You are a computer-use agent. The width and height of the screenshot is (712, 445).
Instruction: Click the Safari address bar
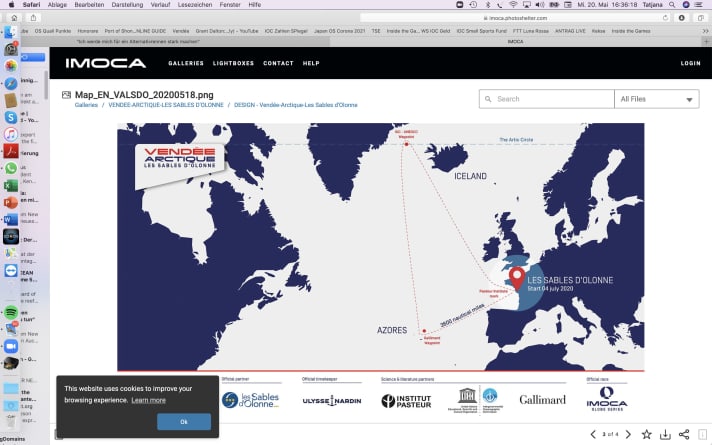coord(514,18)
